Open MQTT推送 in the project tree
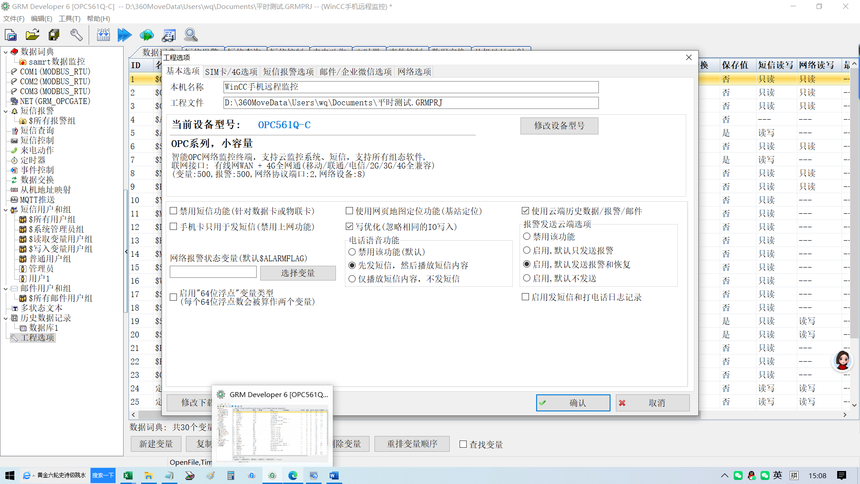The image size is (860, 484). pyautogui.click(x=37, y=200)
